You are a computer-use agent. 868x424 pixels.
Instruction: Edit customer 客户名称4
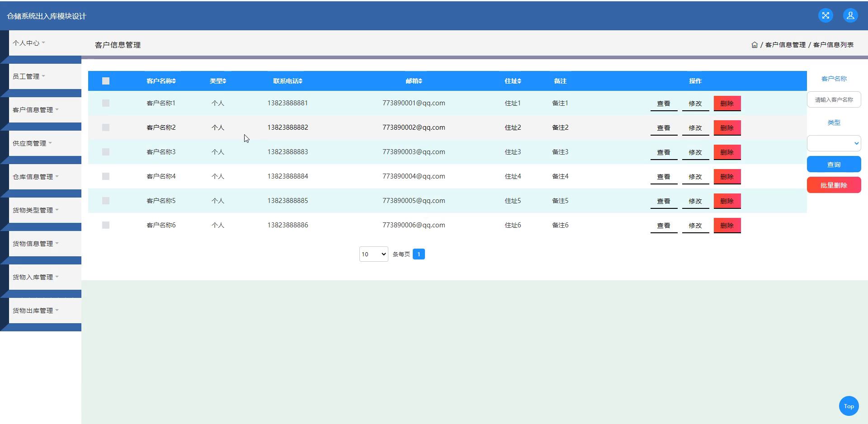[695, 177]
